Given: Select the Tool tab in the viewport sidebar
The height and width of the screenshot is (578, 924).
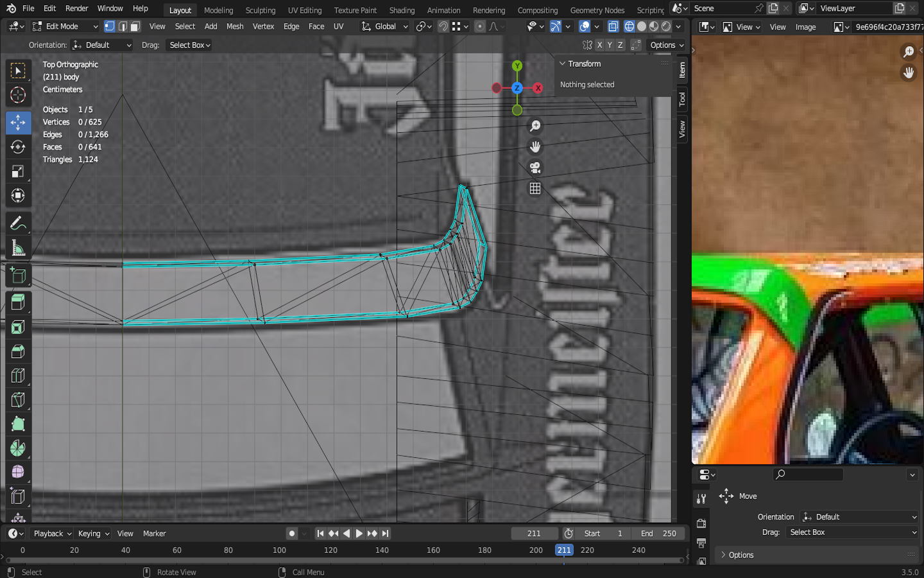Looking at the screenshot, I should 682,99.
